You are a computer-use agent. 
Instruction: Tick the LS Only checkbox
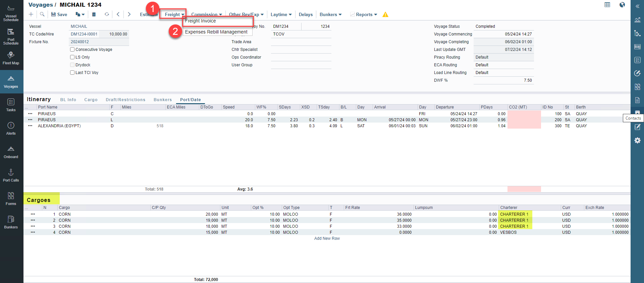(72, 57)
